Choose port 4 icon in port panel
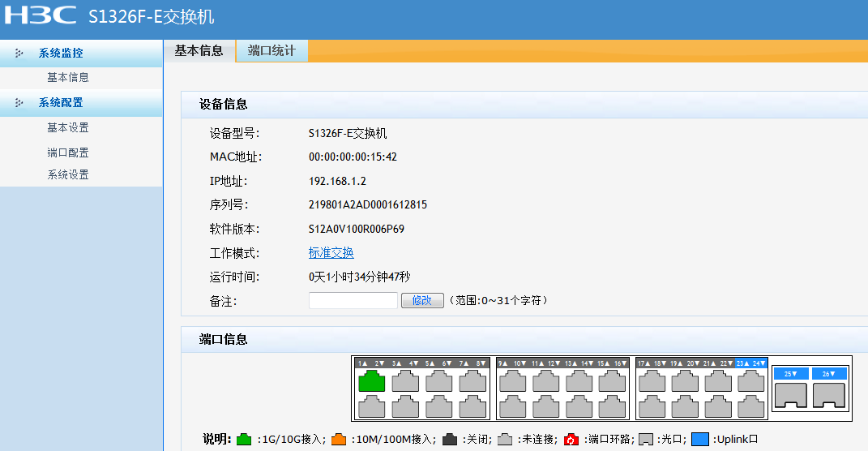This screenshot has height=451, width=868. [405, 406]
